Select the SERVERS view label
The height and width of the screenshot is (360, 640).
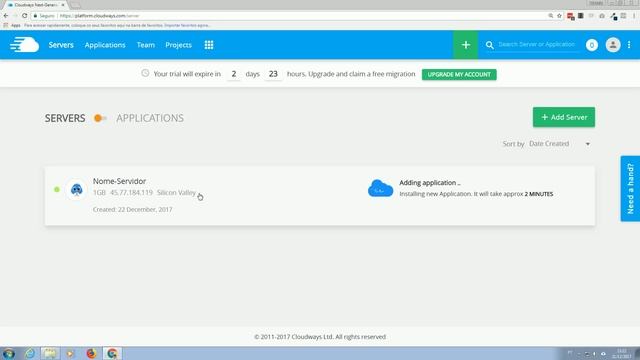[65, 118]
